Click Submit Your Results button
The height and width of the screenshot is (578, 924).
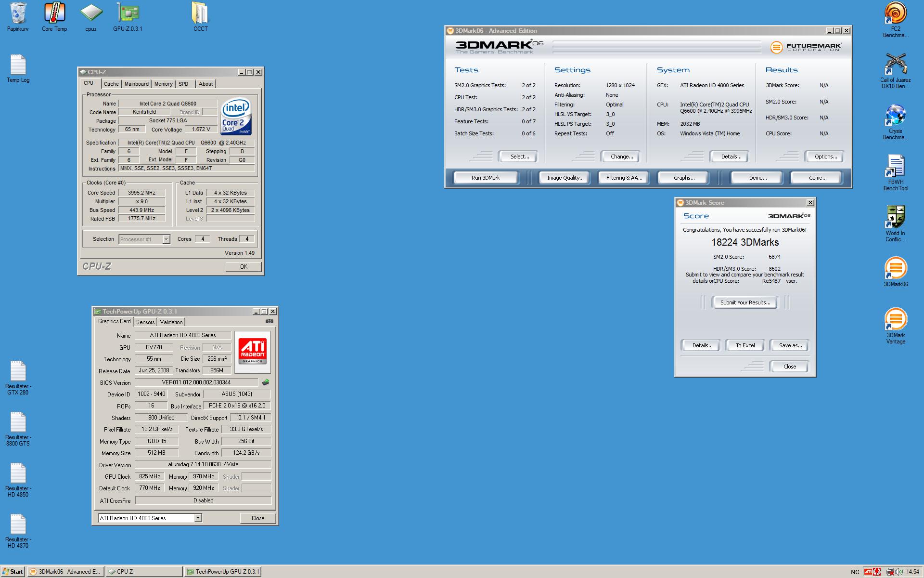coord(745,302)
